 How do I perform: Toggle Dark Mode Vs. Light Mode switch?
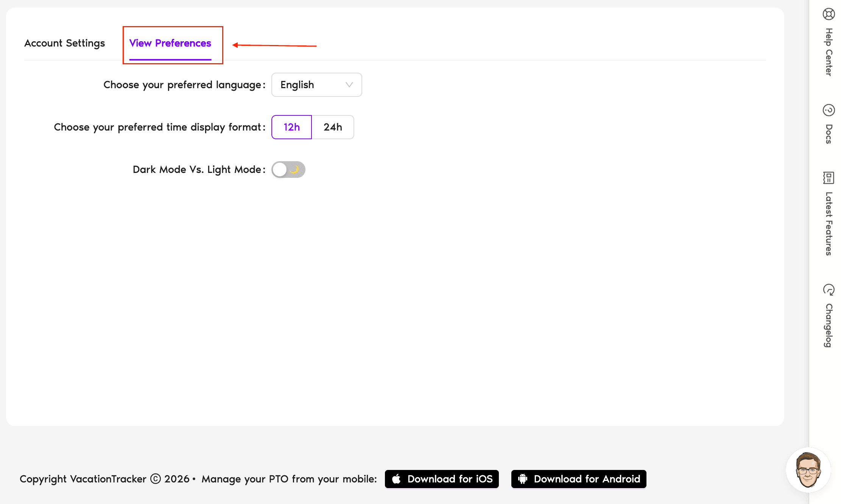(288, 170)
